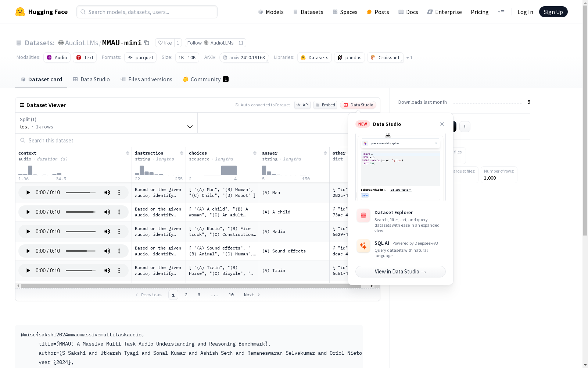
Task: Play audio for the Man answer row
Action: click(x=28, y=192)
